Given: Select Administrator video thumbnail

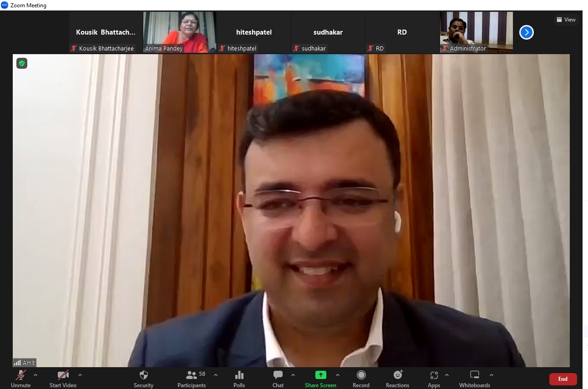Looking at the screenshot, I should click(x=476, y=32).
